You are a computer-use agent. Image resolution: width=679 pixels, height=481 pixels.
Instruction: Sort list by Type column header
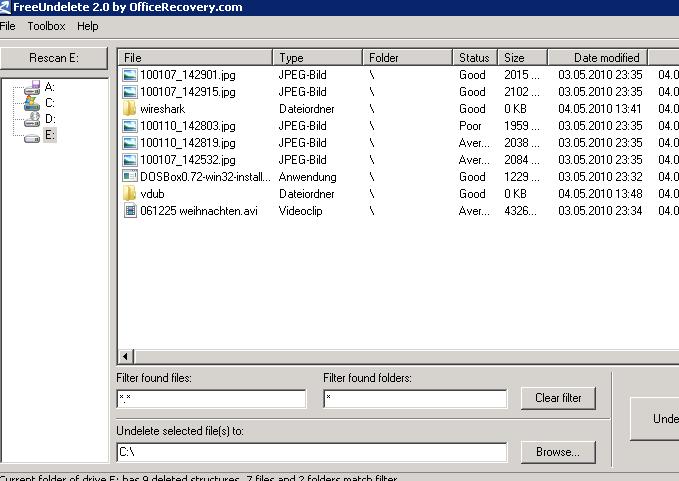point(318,58)
